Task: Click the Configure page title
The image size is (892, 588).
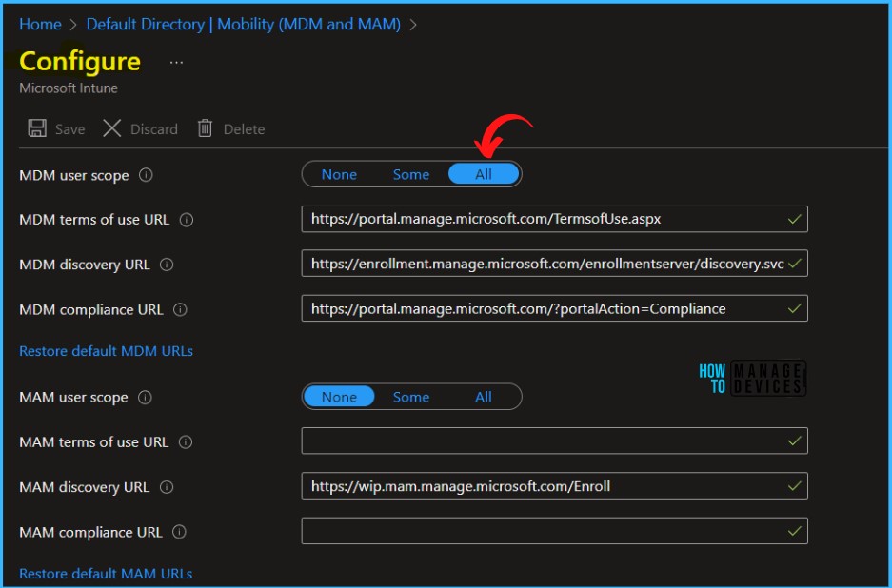Action: [80, 62]
